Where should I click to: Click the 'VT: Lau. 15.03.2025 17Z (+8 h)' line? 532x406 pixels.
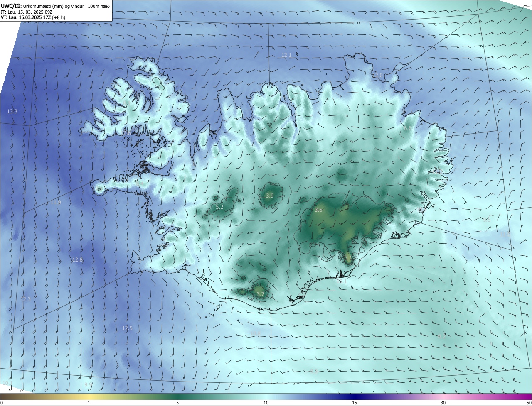tap(33, 17)
